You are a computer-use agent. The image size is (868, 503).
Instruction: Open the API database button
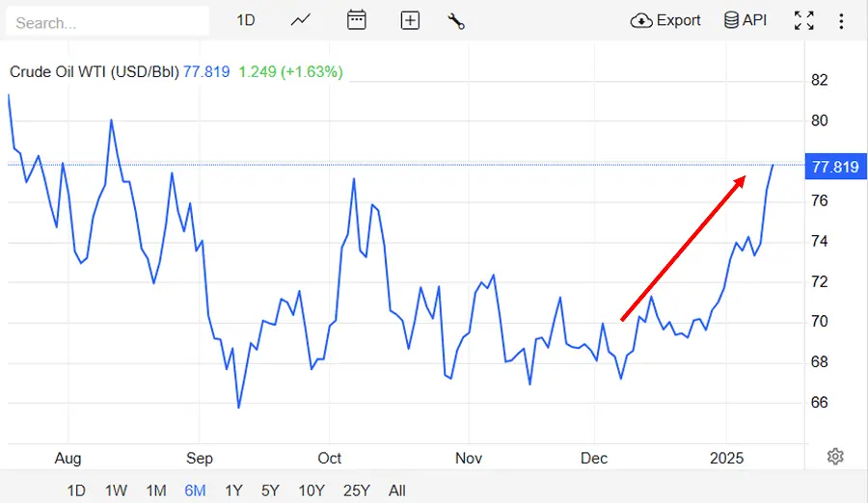point(746,20)
